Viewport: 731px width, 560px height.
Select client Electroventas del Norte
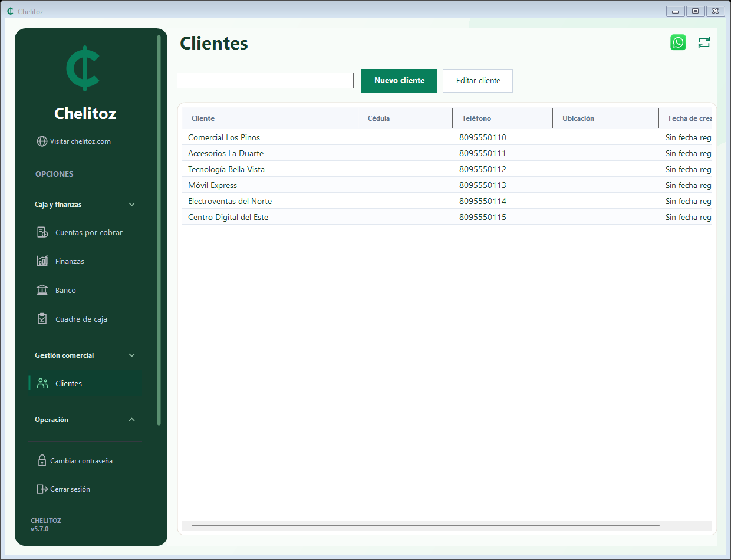tap(447, 201)
